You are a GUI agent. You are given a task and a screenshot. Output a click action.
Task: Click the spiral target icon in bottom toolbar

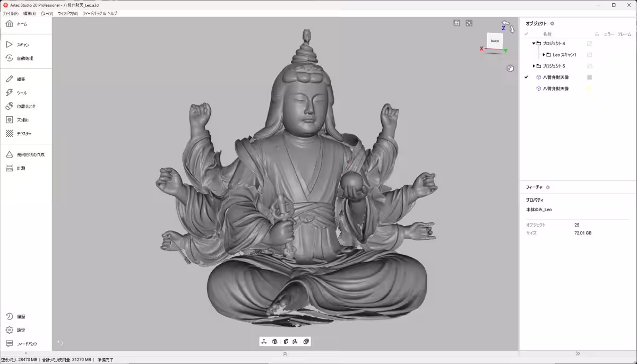pos(306,341)
